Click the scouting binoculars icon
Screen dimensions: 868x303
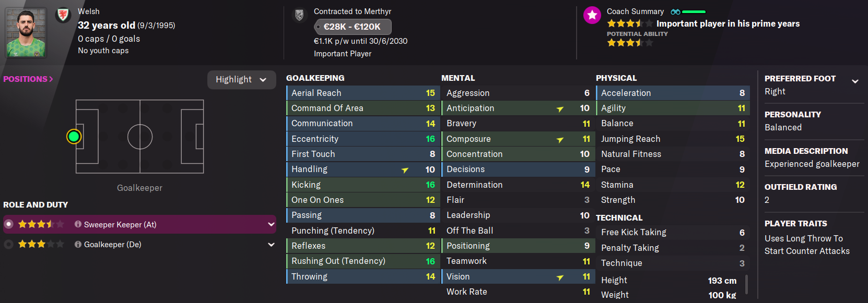[675, 11]
